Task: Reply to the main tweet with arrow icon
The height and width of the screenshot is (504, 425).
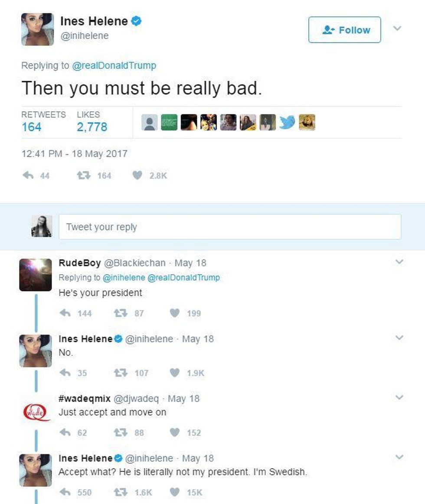Action: [x=28, y=175]
